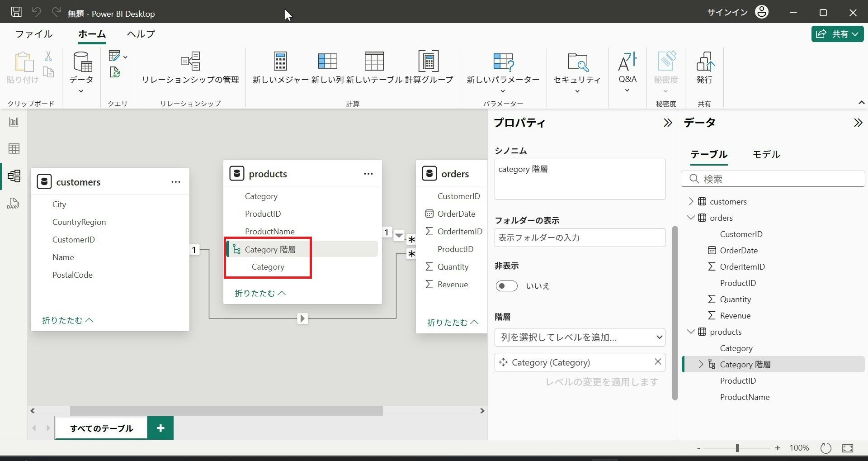Open the File (ファイル) menu
The height and width of the screenshot is (461, 868).
click(34, 34)
